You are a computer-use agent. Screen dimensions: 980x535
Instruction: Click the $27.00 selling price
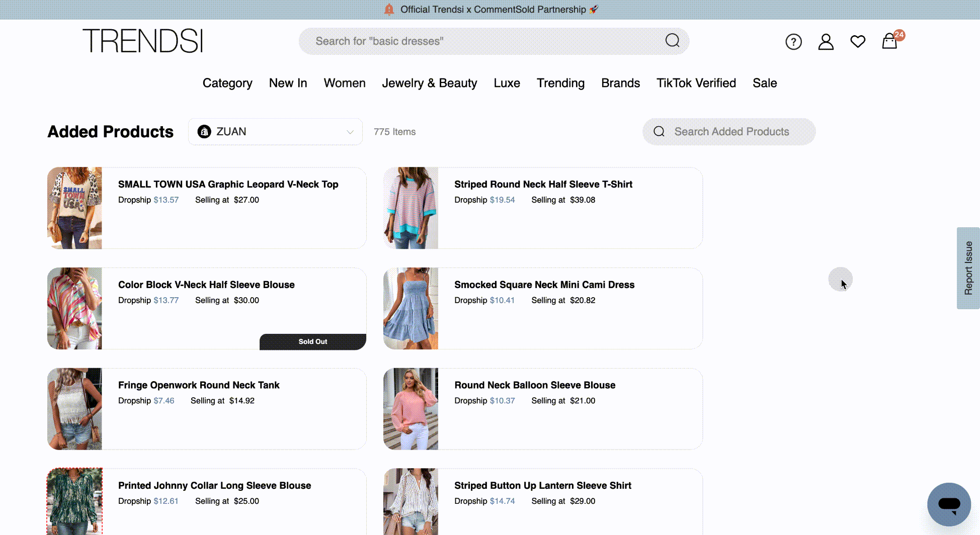[x=247, y=200]
